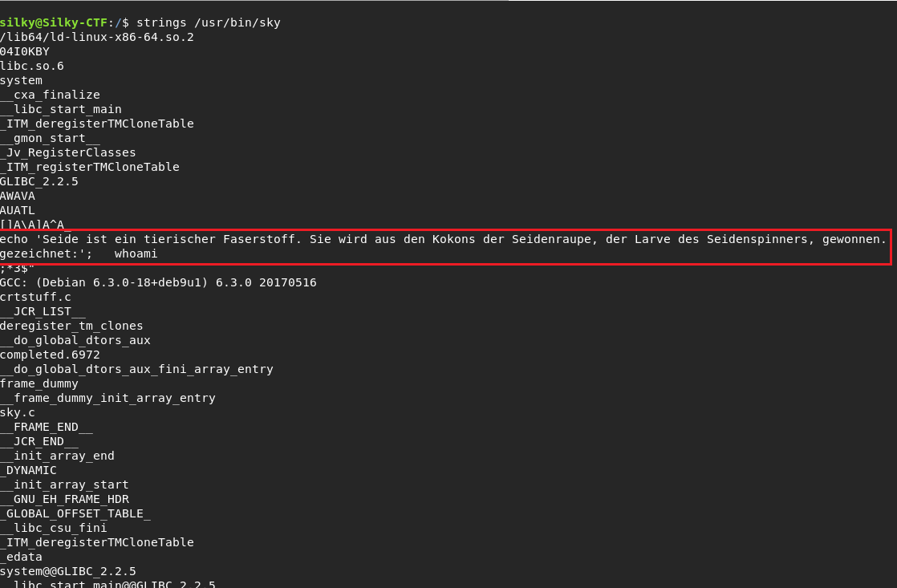Click the sky.c source filename line
Viewport: 897px width, 588px height.
[x=17, y=412]
